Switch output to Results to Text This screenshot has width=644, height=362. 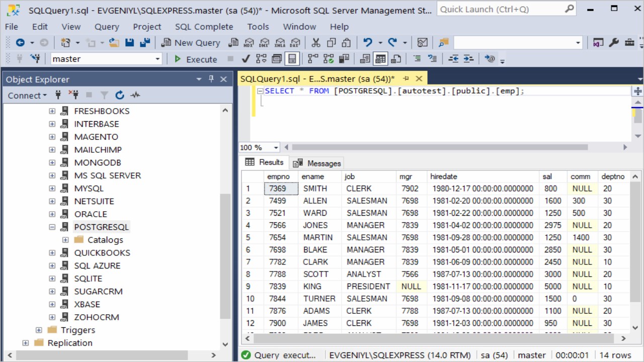point(365,59)
